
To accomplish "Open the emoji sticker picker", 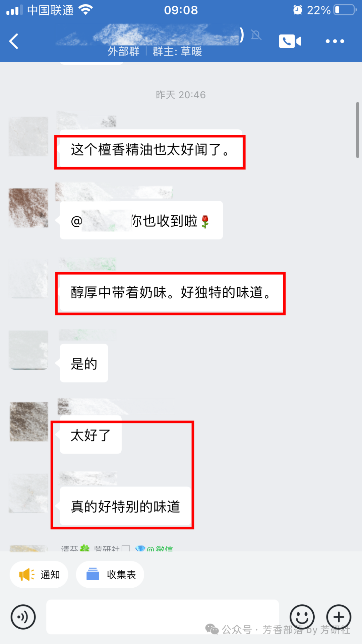I will pos(302,617).
